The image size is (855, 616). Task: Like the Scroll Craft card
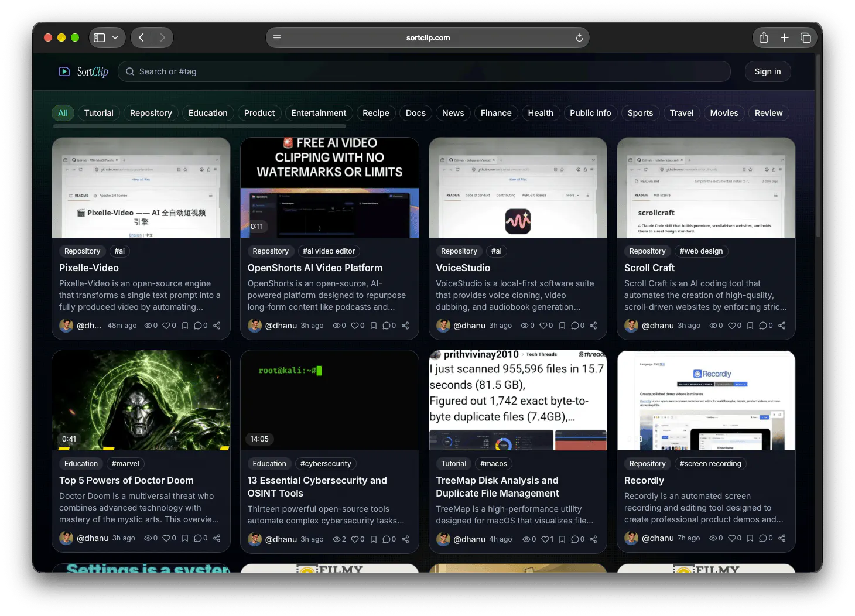pyautogui.click(x=732, y=326)
